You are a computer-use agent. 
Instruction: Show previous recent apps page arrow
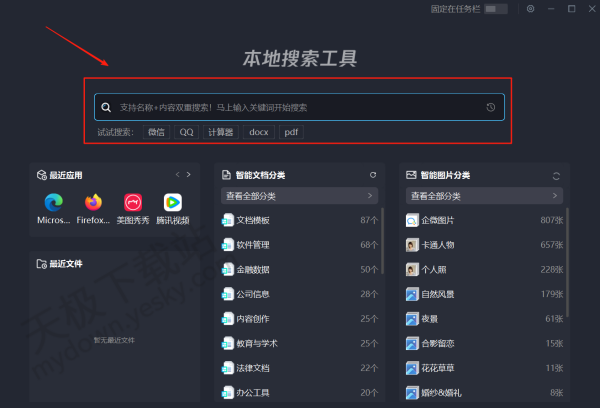point(176,175)
